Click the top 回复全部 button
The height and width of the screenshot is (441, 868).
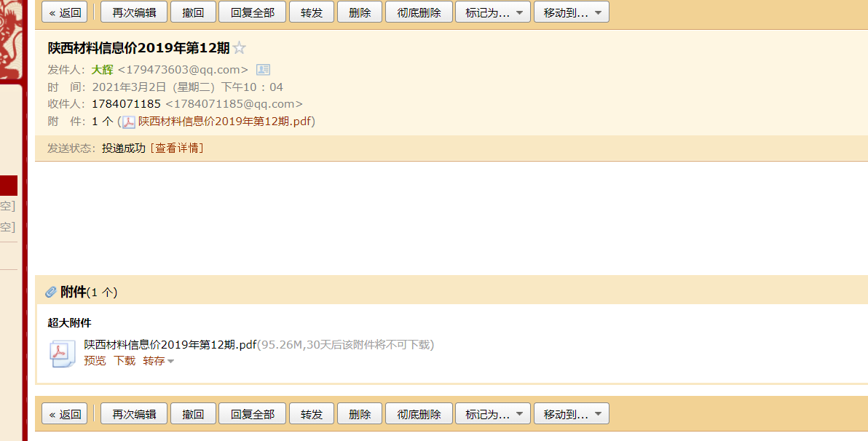coord(253,12)
